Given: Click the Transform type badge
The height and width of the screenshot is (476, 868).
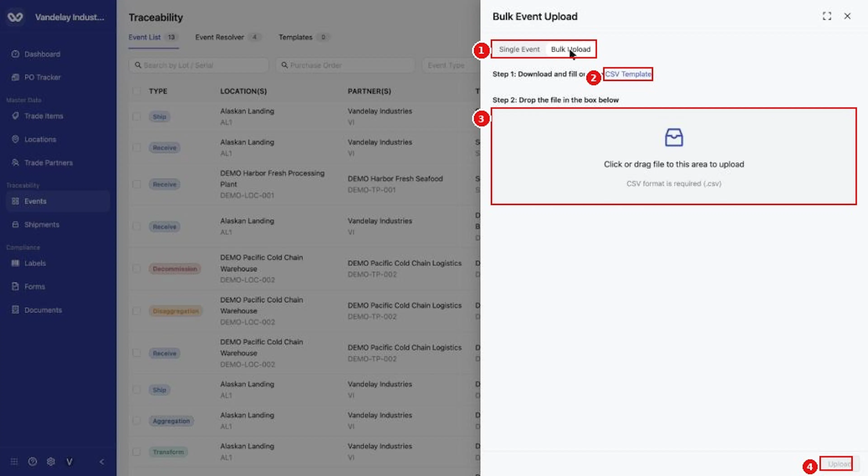Looking at the screenshot, I should (x=168, y=452).
